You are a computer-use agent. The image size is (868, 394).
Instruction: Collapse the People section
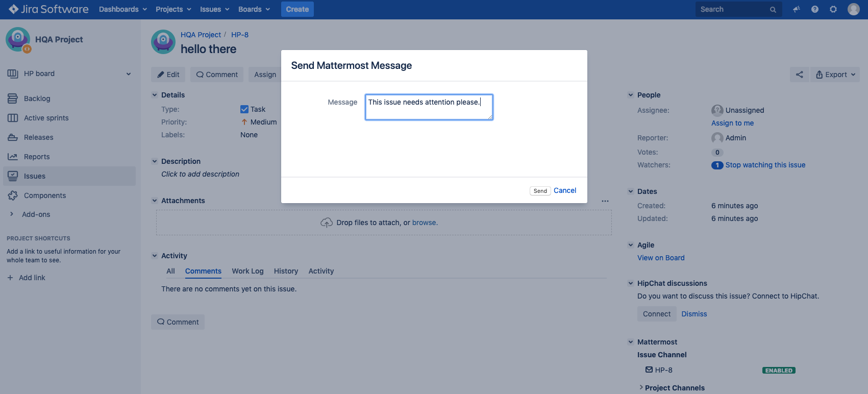pos(631,95)
